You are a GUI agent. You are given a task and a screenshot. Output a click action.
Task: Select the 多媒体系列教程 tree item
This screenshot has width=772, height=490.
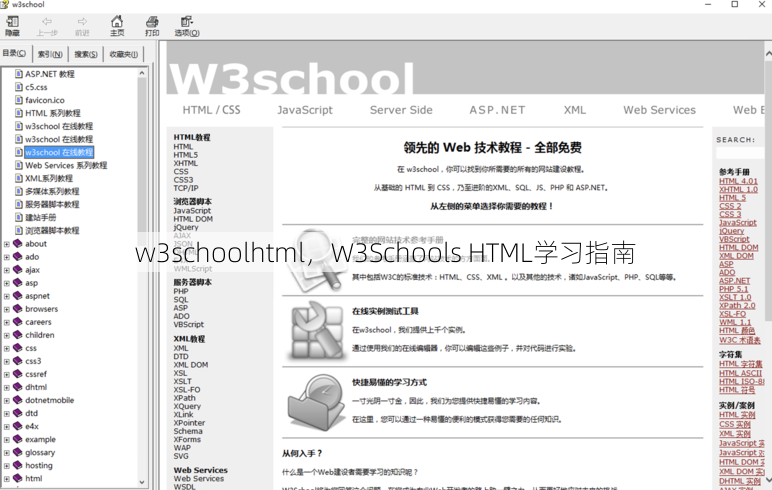(52, 192)
